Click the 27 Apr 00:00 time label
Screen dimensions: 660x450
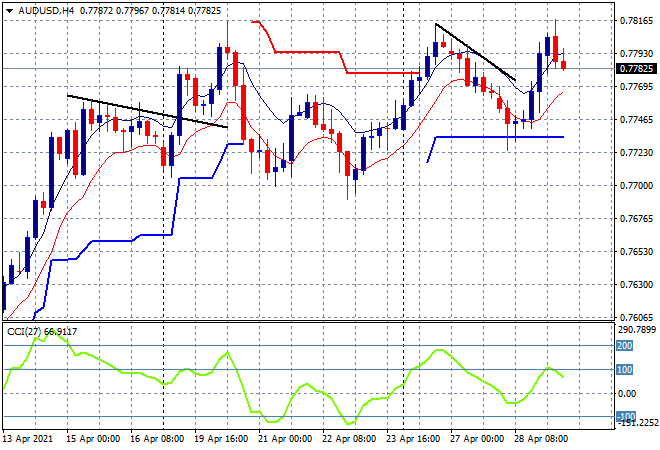[477, 439]
